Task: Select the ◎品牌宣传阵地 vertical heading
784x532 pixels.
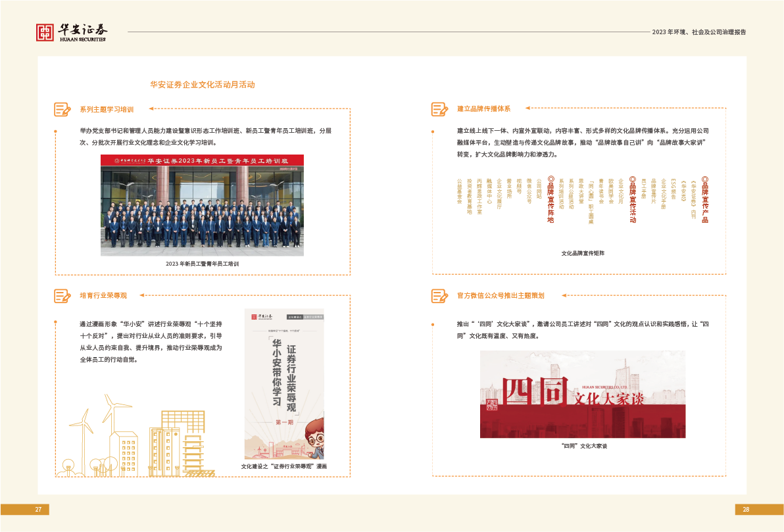Action: (x=551, y=199)
